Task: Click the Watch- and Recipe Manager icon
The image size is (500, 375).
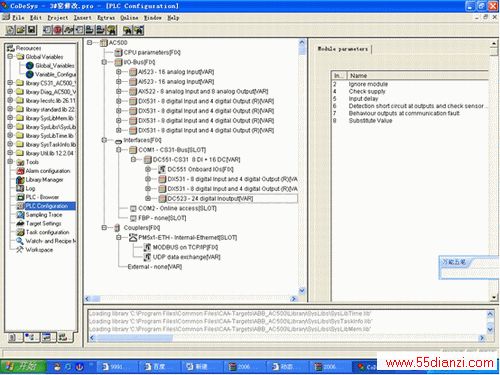Action: pyautogui.click(x=20, y=241)
